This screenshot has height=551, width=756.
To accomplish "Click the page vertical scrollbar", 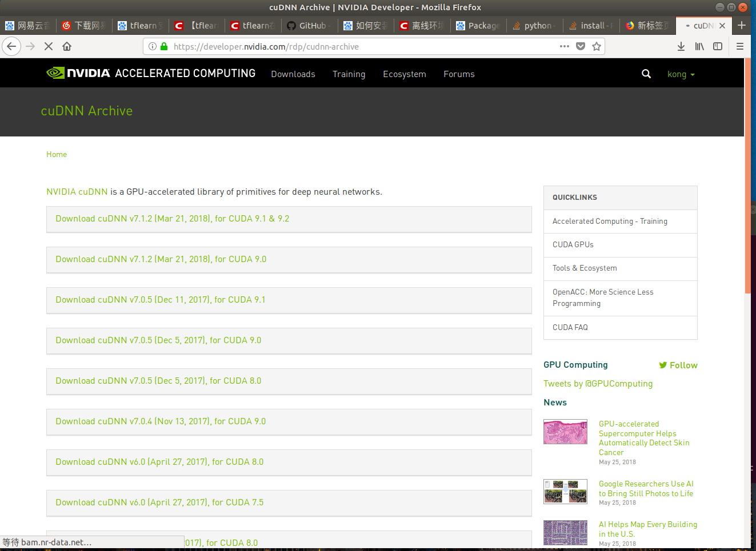I will click(747, 177).
